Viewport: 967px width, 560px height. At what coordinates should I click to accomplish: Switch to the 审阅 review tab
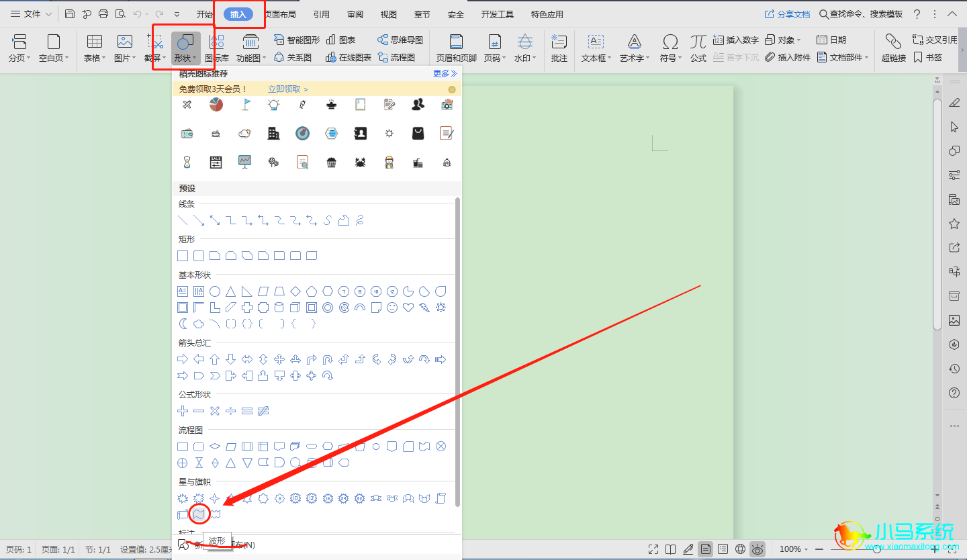pos(355,14)
